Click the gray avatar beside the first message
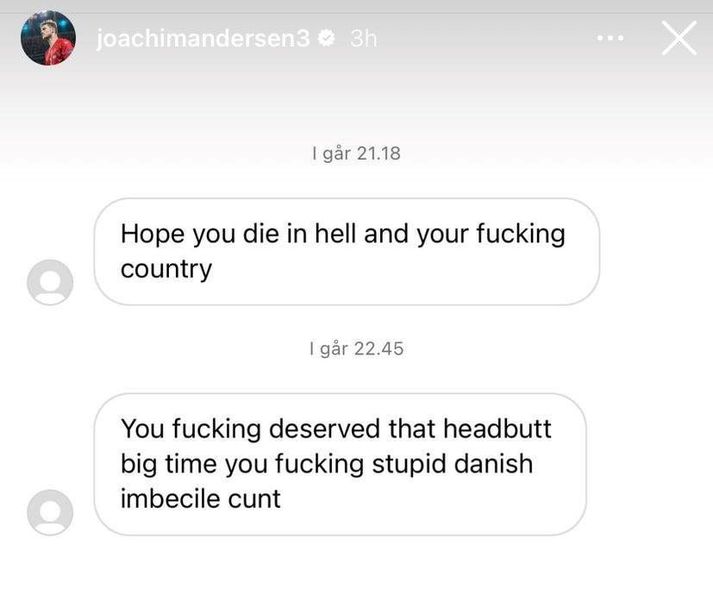713x589 pixels. click(x=50, y=282)
